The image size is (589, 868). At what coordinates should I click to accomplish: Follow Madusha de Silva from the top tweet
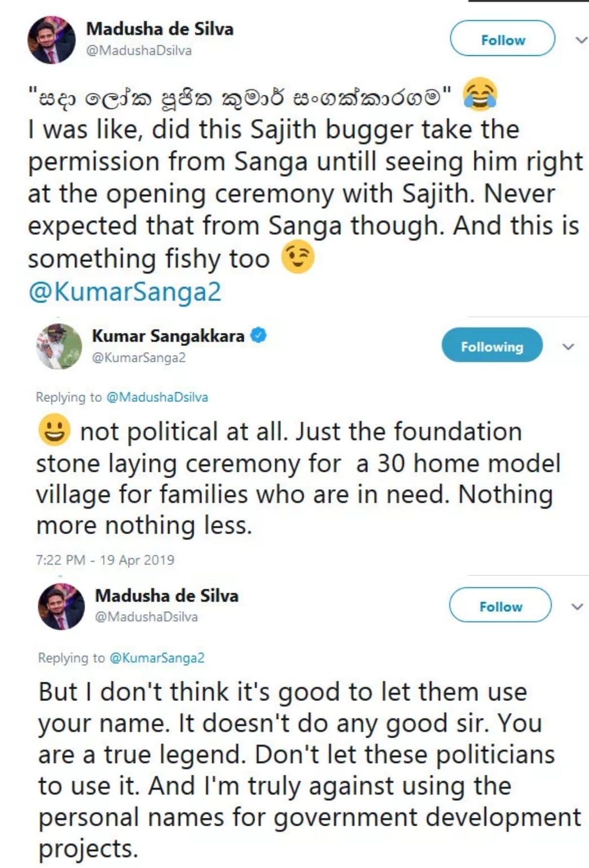[x=502, y=39]
